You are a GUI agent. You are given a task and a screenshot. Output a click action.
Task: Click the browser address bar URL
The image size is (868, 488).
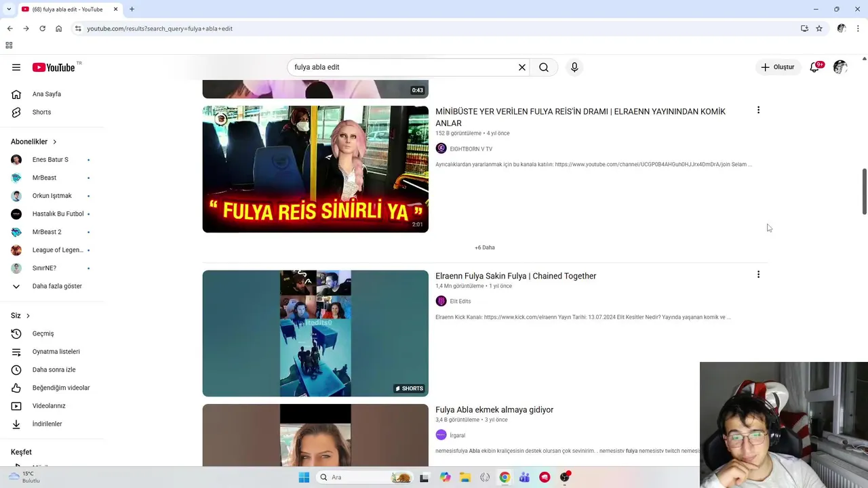click(x=160, y=28)
